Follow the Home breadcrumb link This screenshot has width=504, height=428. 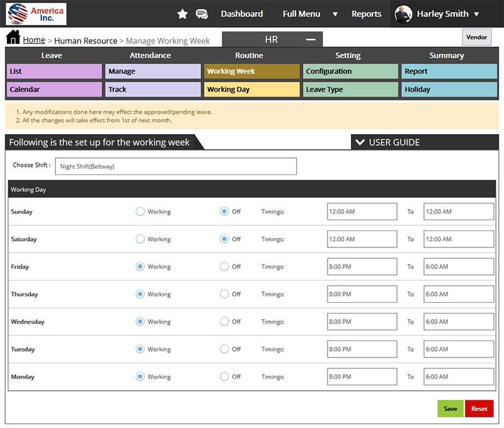(34, 40)
